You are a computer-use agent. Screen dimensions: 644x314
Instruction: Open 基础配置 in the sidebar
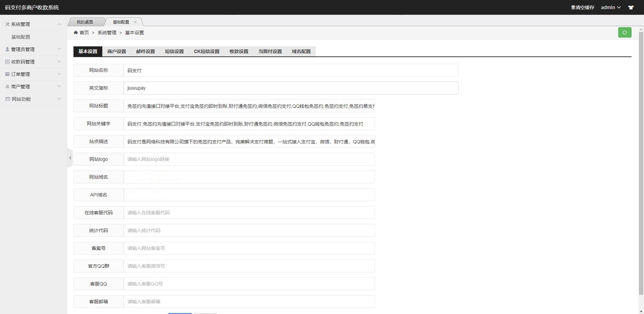21,37
